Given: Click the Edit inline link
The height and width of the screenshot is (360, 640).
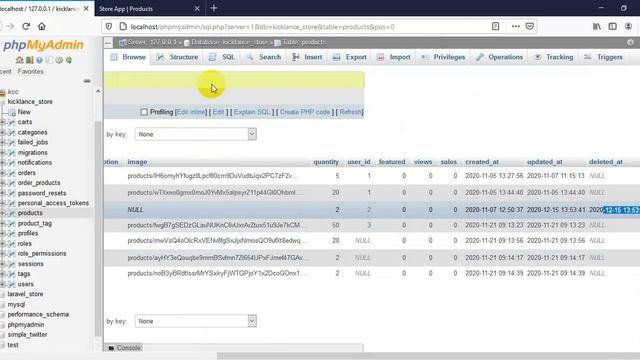Looking at the screenshot, I should (x=191, y=112).
